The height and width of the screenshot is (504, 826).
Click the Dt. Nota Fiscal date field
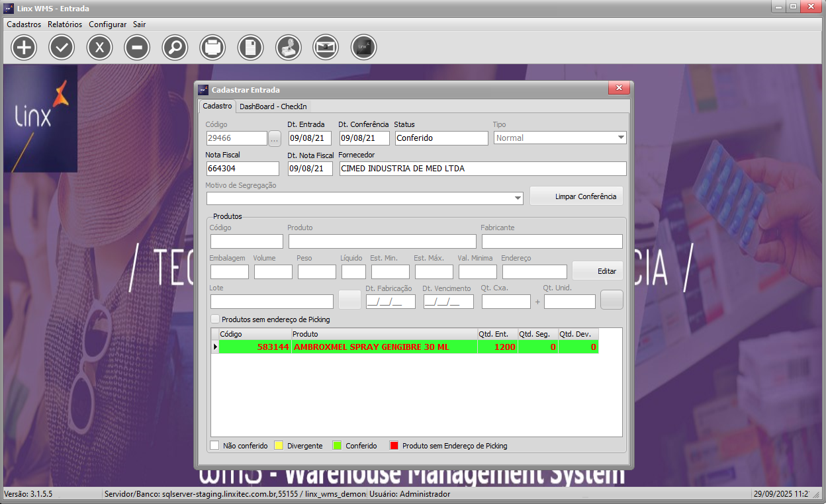(310, 169)
